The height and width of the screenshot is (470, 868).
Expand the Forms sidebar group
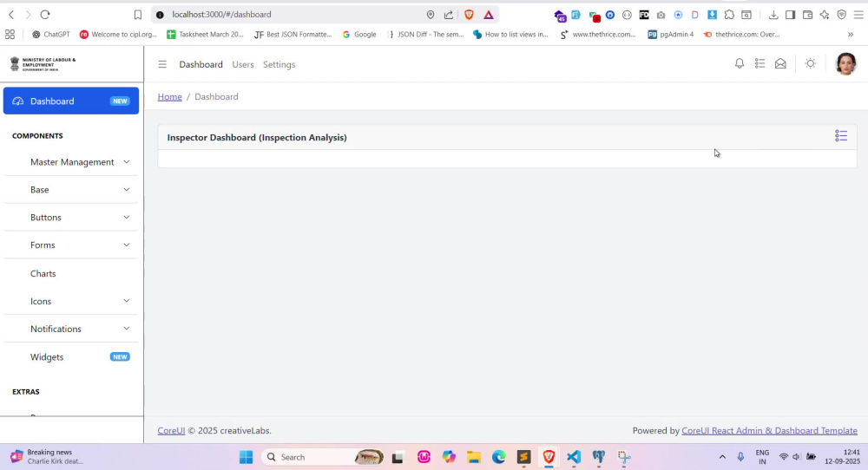coord(71,245)
